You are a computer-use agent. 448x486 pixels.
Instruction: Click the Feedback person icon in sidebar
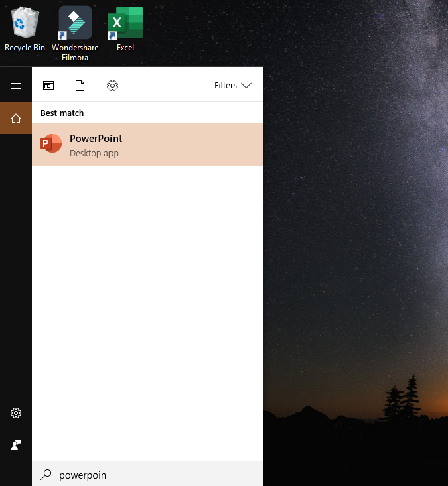(x=16, y=445)
